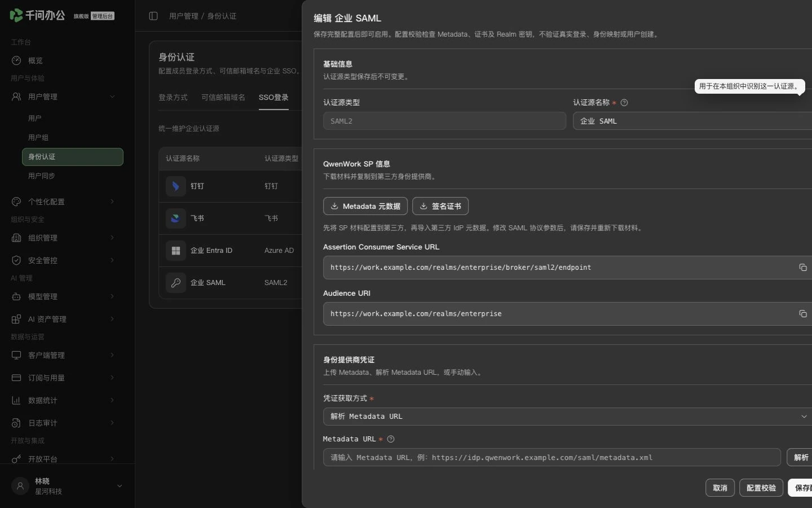Image resolution: width=812 pixels, height=508 pixels.
Task: Select 身份认证 in the sidebar
Action: click(72, 157)
